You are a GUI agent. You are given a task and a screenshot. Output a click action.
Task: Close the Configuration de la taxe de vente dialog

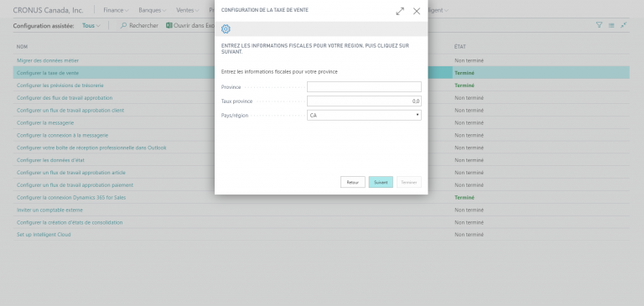coord(417,11)
